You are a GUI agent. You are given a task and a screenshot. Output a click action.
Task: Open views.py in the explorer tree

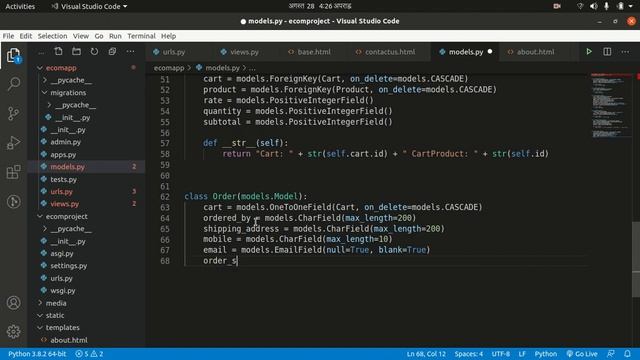[64, 204]
